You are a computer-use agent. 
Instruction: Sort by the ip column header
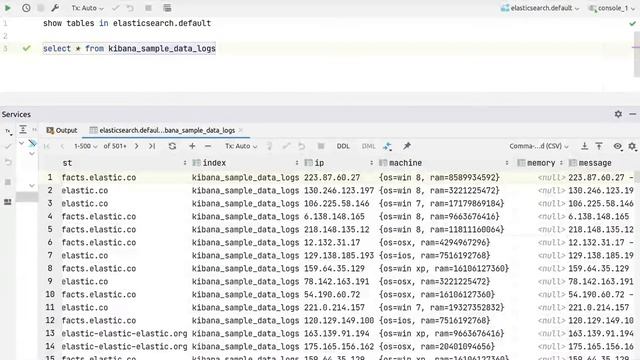pyautogui.click(x=339, y=163)
